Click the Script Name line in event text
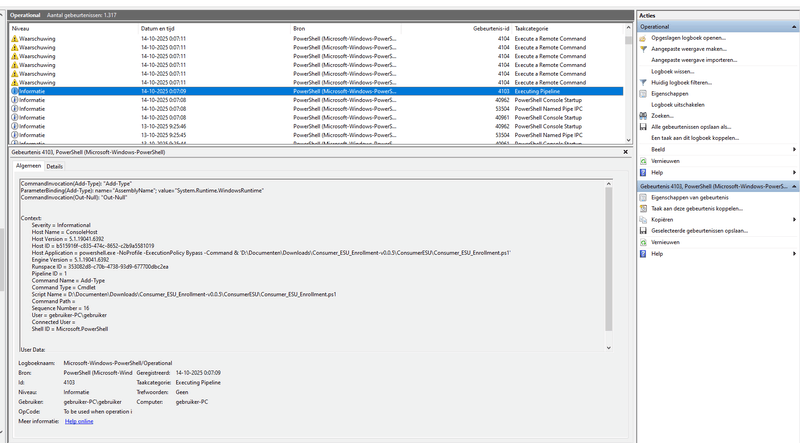800x443 pixels. [x=184, y=294]
